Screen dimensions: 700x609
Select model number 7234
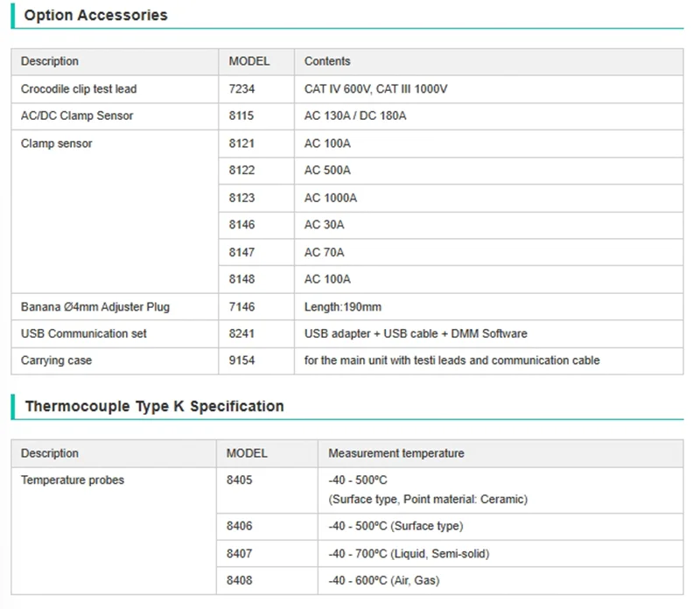241,88
